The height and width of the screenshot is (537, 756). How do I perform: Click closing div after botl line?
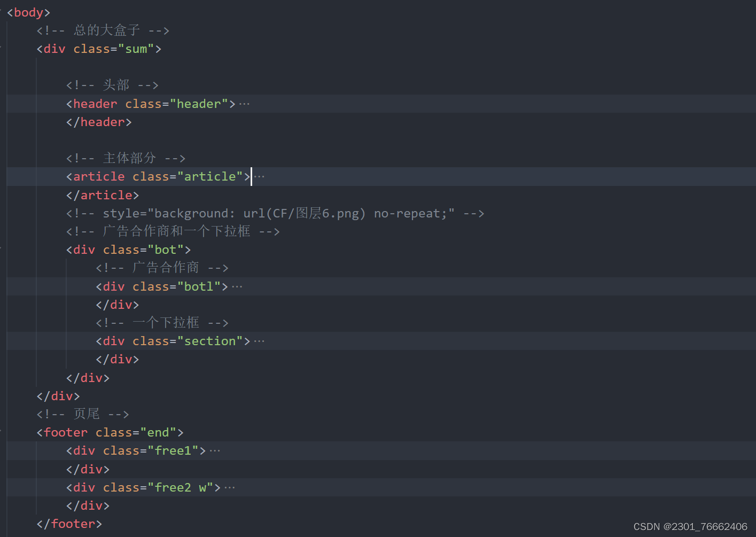click(x=118, y=305)
